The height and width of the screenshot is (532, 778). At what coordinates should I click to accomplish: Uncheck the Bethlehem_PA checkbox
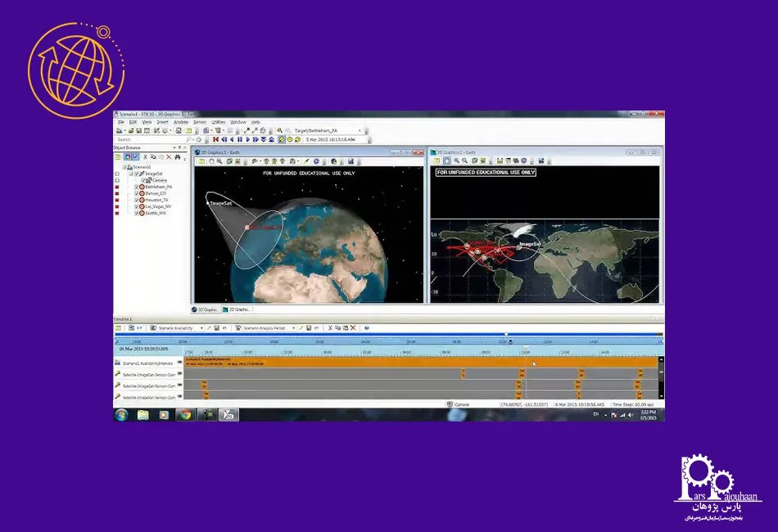coord(137,187)
